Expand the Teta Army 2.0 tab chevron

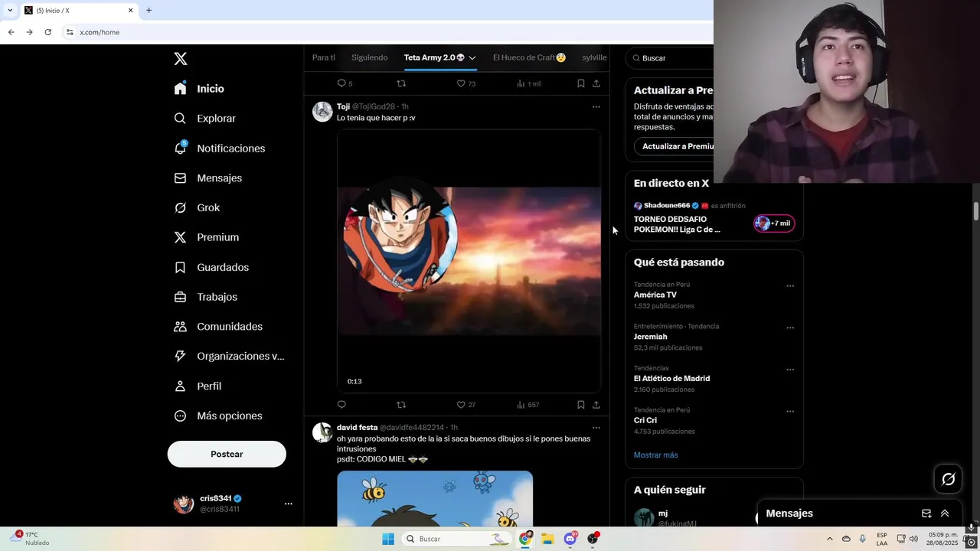[472, 58]
